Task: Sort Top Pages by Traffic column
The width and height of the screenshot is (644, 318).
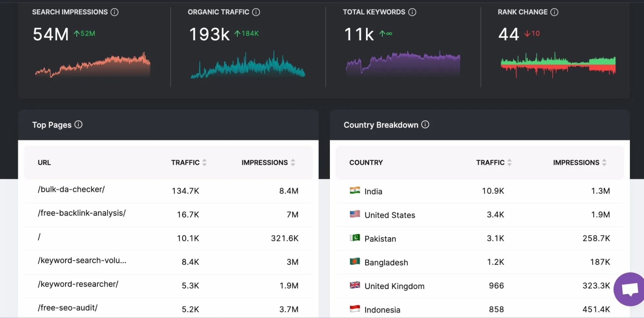Action: point(204,163)
